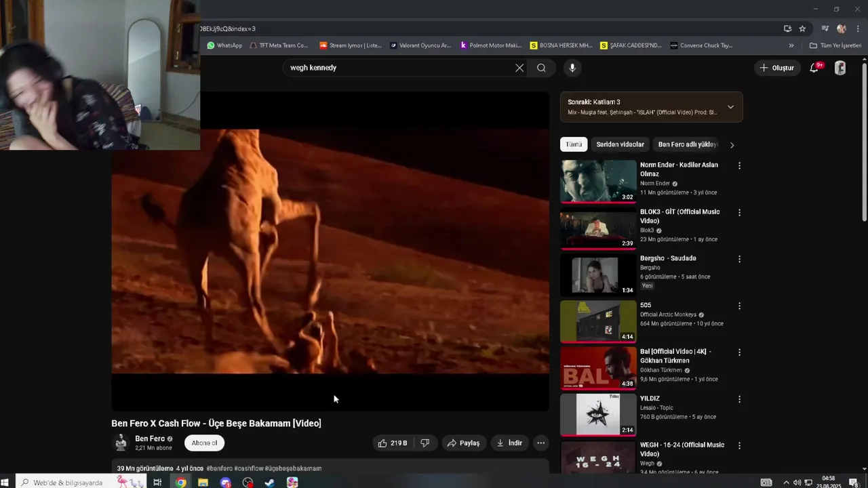Open 505 Arctic Monkeys thumbnail
868x488 pixels.
tap(598, 322)
